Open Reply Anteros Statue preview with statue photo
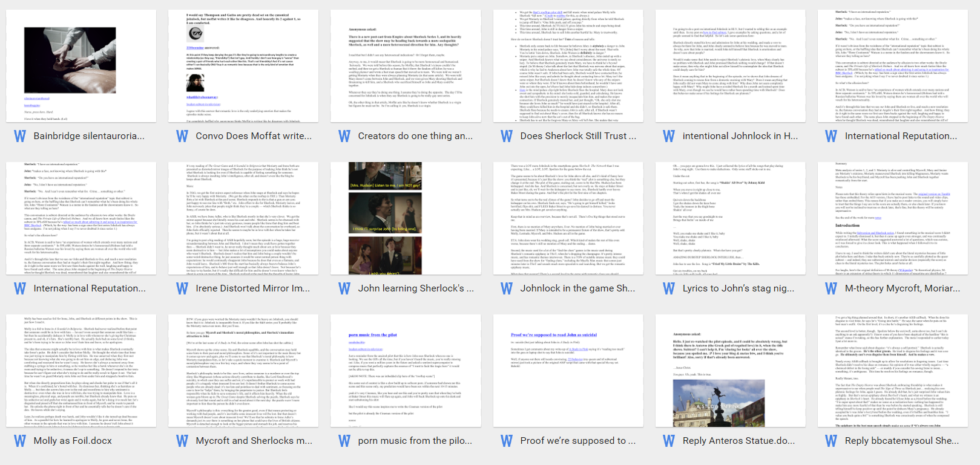The image size is (980, 465). point(731,371)
